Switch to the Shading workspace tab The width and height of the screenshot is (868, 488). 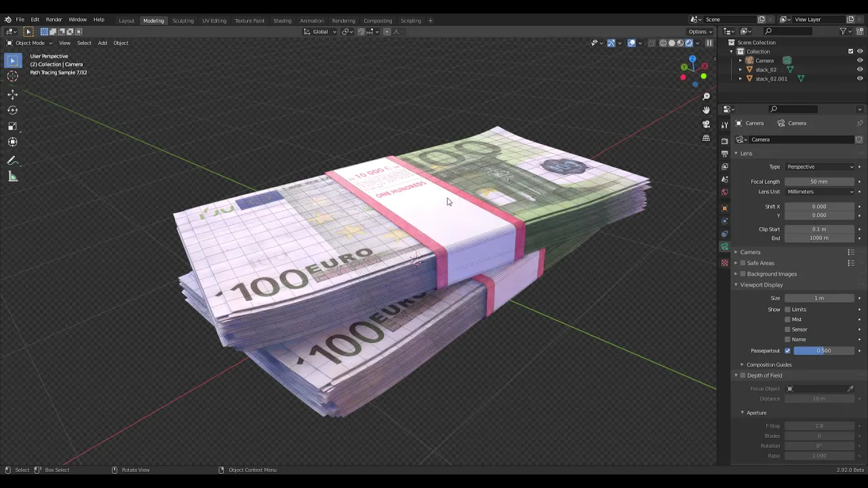[x=282, y=20]
